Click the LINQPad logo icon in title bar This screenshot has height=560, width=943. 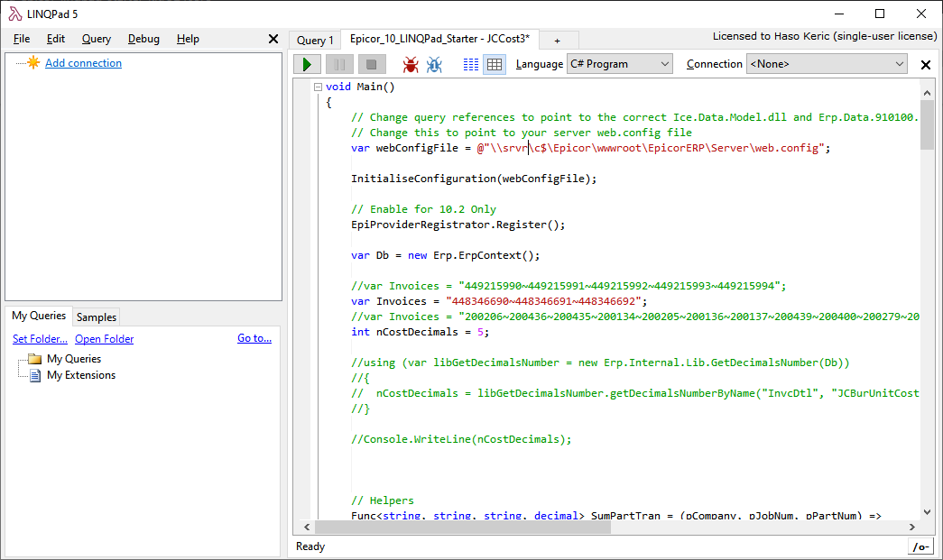click(x=15, y=14)
